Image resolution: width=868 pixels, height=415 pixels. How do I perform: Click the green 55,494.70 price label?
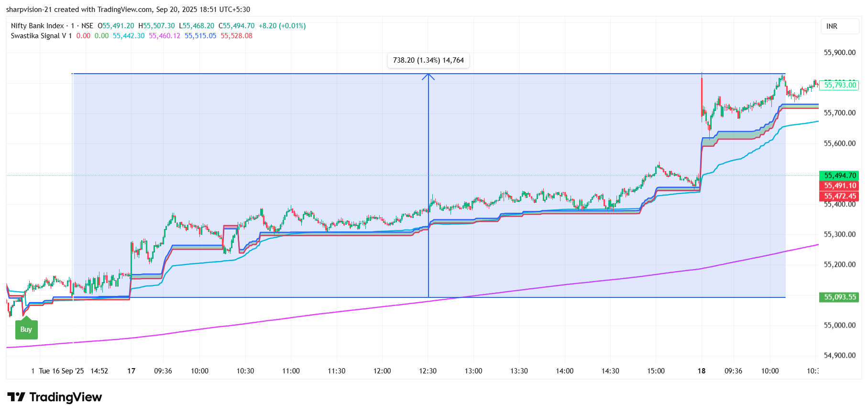coord(840,175)
